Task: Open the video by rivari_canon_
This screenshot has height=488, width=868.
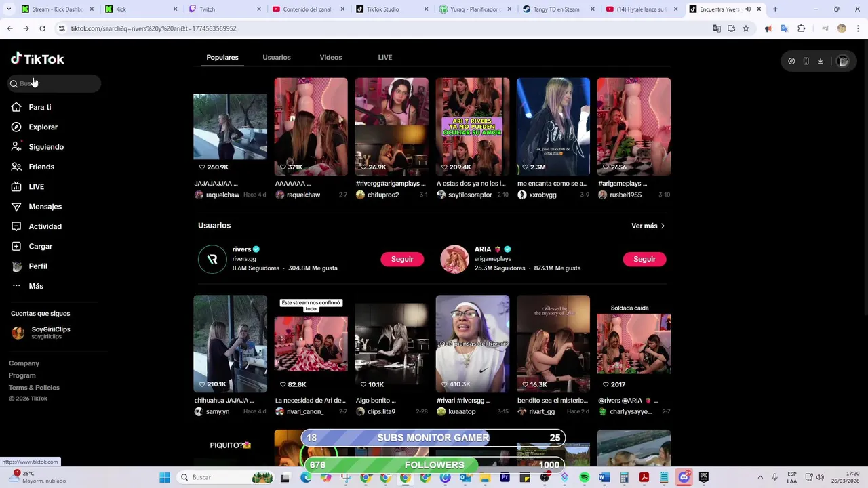Action: click(311, 344)
